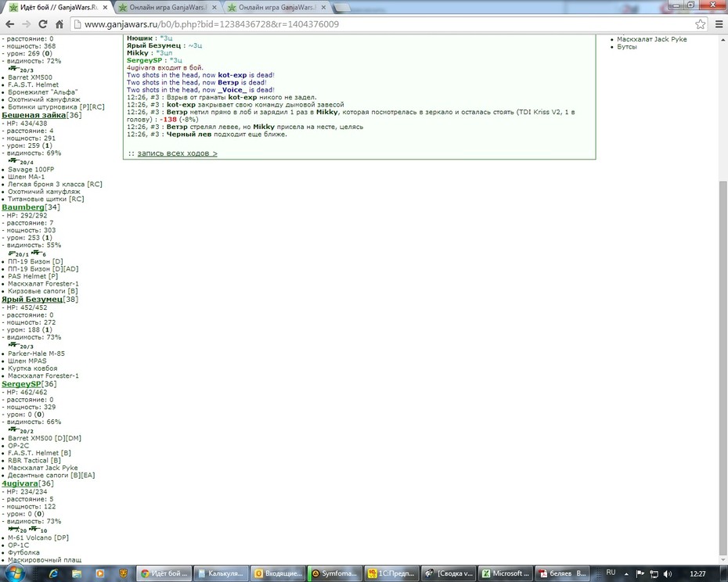This screenshot has width=728, height=582.
Task: Open the Baumberg player profile
Action: (23, 207)
